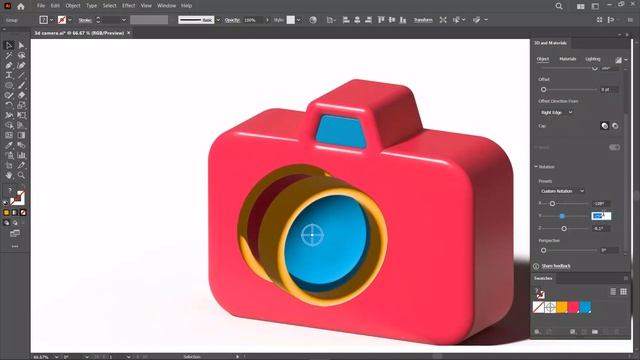640x360 pixels.
Task: Click the Home icon in top bar
Action: click(x=21, y=6)
